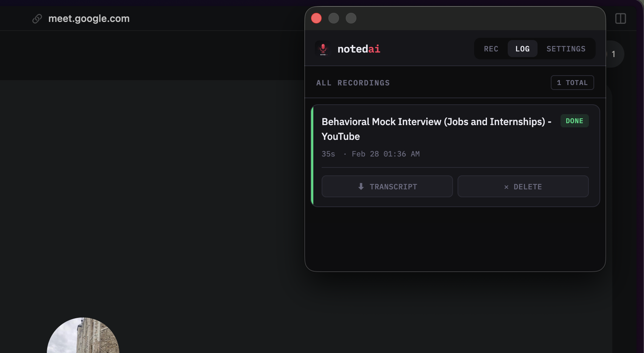Close the notedai window with the red button
Viewport: 644px width, 353px height.
pyautogui.click(x=316, y=18)
